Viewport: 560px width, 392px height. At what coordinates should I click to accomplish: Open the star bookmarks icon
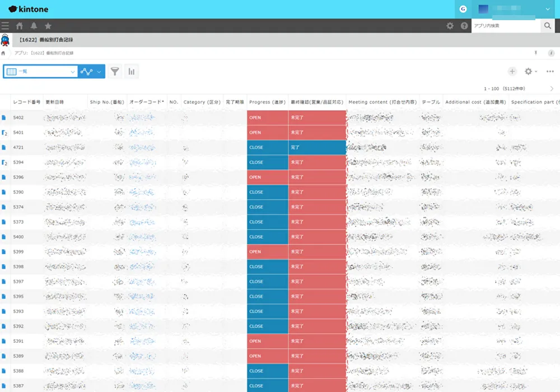pos(48,26)
